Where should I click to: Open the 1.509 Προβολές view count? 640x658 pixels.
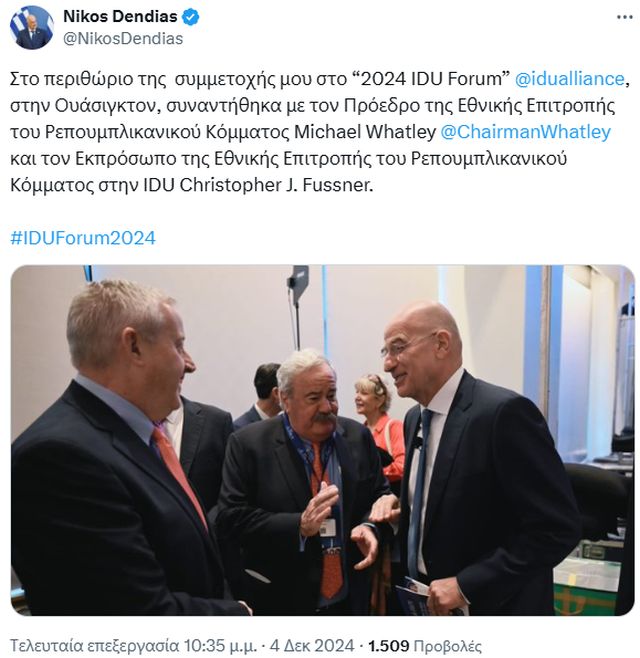tap(425, 645)
